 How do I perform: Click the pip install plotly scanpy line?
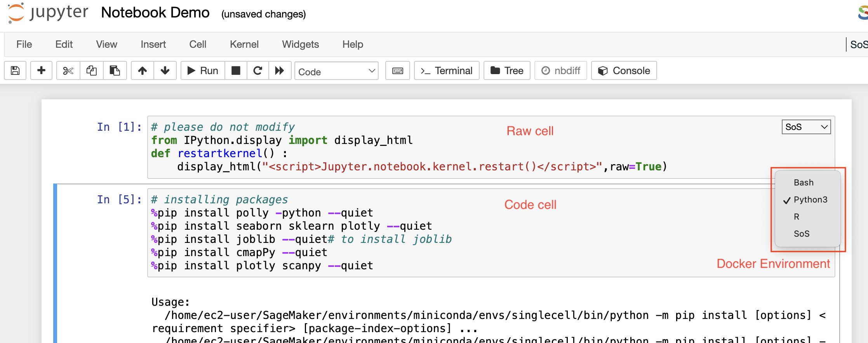(x=262, y=265)
